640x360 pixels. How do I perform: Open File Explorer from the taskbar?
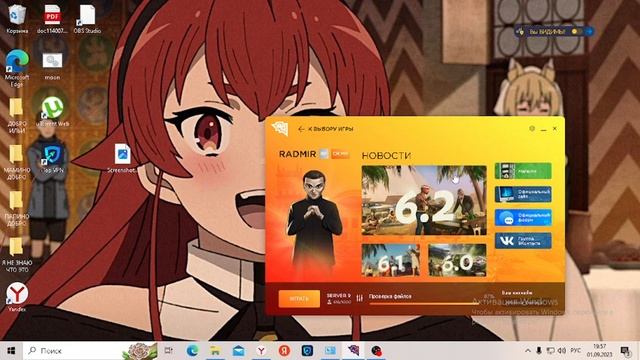[x=215, y=351]
